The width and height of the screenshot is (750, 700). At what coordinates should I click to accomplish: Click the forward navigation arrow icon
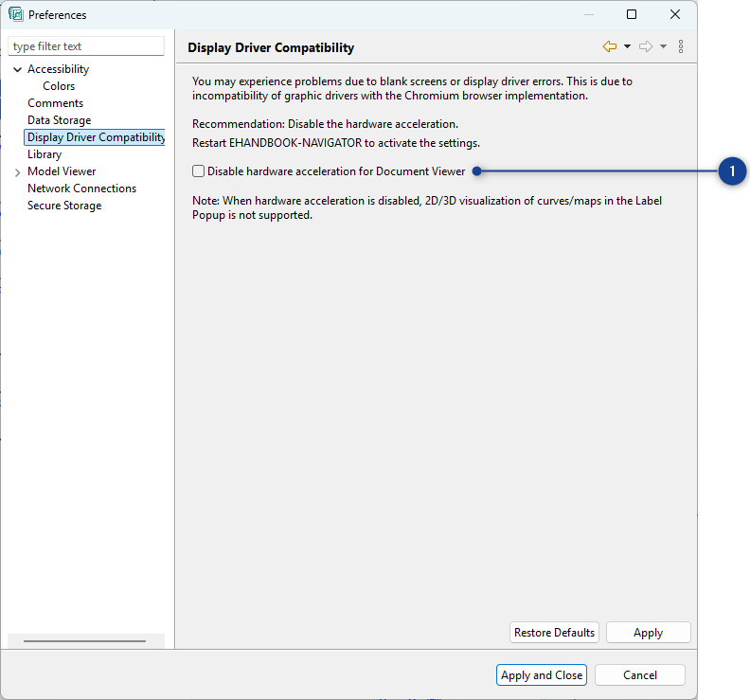coord(646,46)
